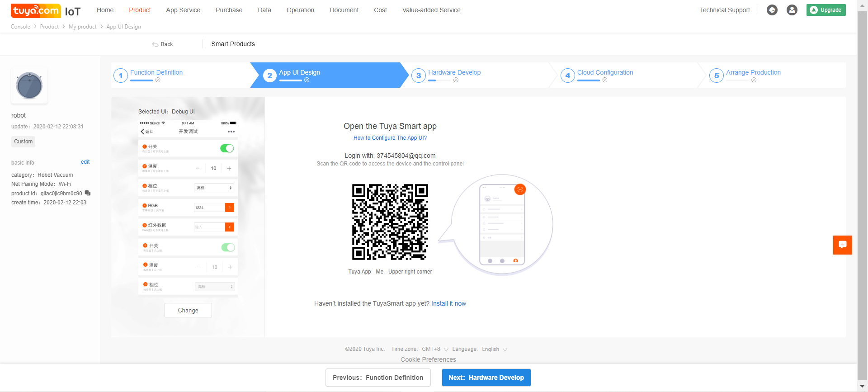Viewport: 868px width, 392px height.
Task: Toggle the second faded 开关 switch in preview
Action: tap(228, 247)
